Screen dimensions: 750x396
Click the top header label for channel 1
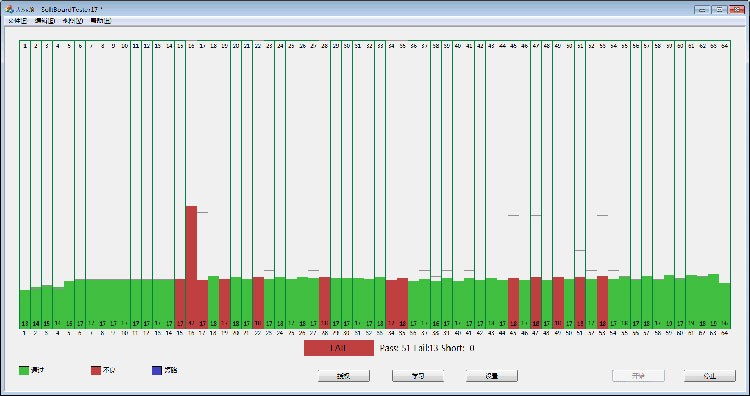[x=25, y=46]
